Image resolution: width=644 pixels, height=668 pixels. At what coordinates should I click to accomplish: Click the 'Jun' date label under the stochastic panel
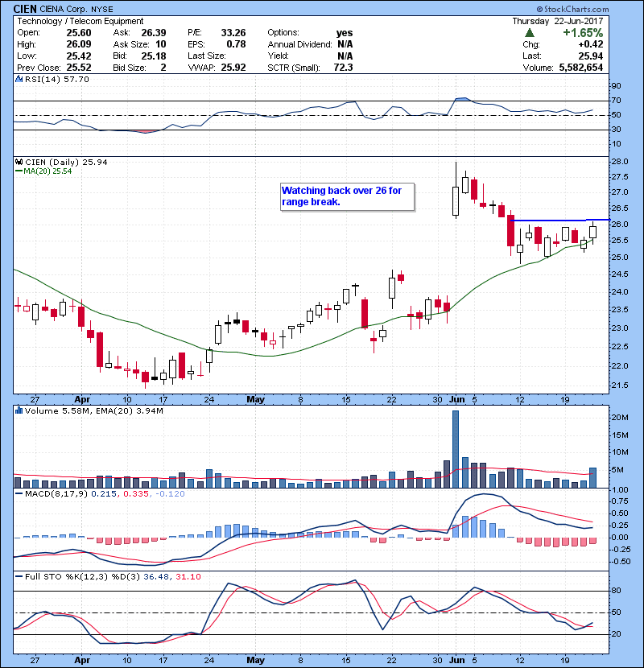457,660
